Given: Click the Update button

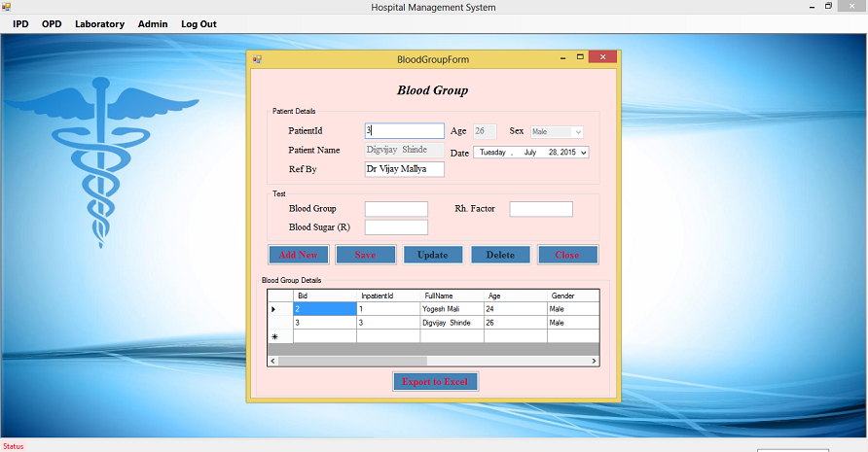Looking at the screenshot, I should (x=433, y=255).
